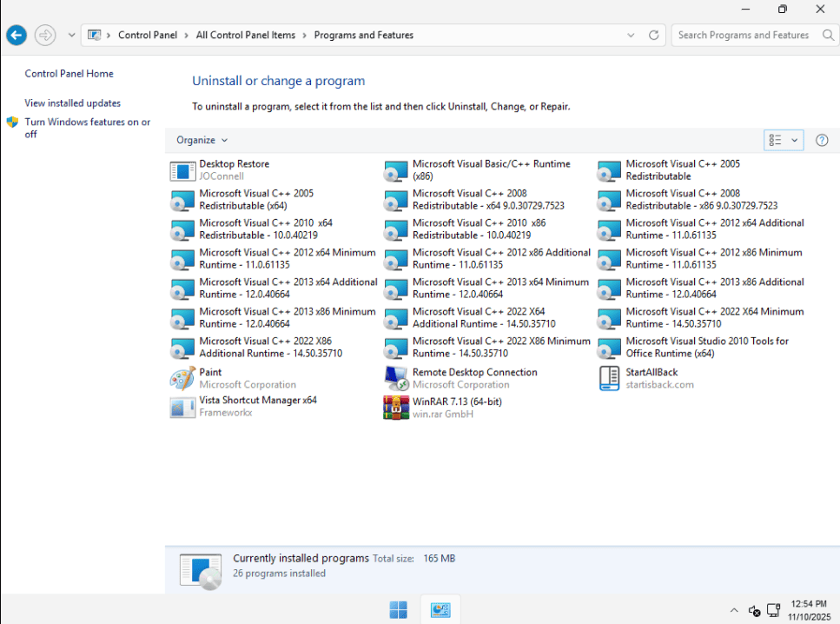Expand the address bar history dropdown
Viewport: 840px width, 624px height.
point(631,36)
